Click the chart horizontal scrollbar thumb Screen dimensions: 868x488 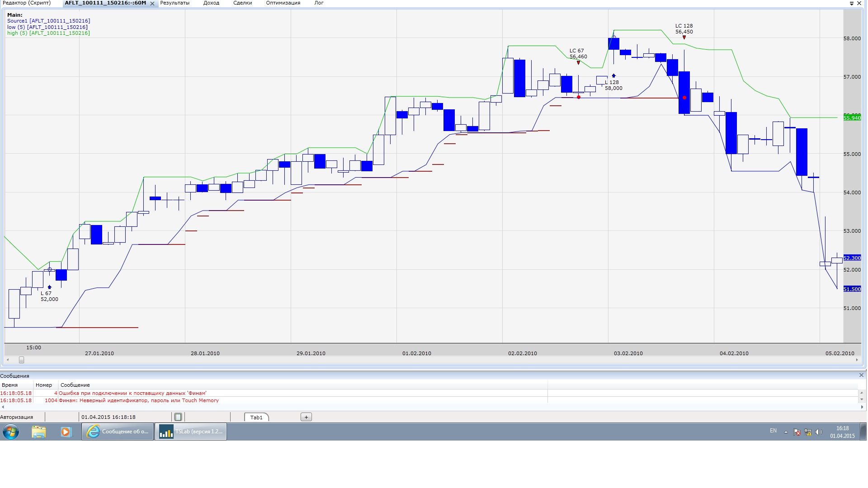[21, 360]
